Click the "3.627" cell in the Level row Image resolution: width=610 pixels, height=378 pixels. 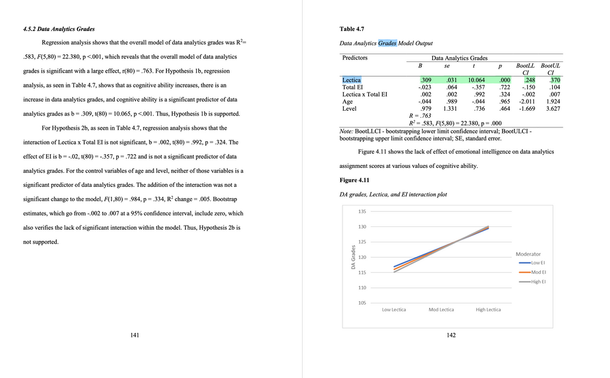pyautogui.click(x=553, y=108)
